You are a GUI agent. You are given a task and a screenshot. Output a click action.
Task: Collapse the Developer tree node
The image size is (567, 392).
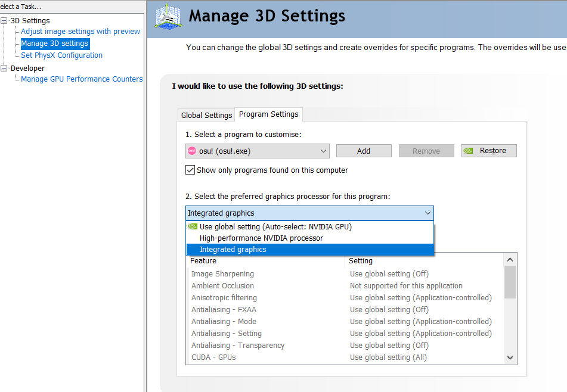(x=4, y=69)
